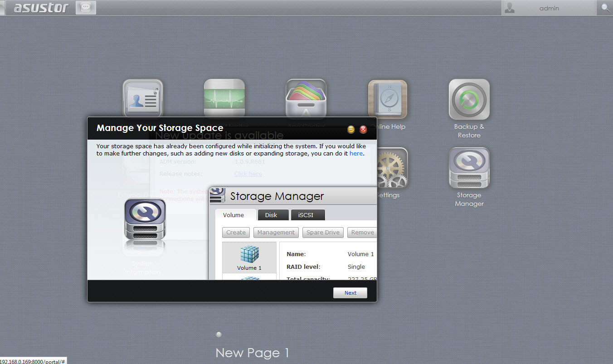
Task: Click the 'New Page 1' label
Action: (252, 353)
